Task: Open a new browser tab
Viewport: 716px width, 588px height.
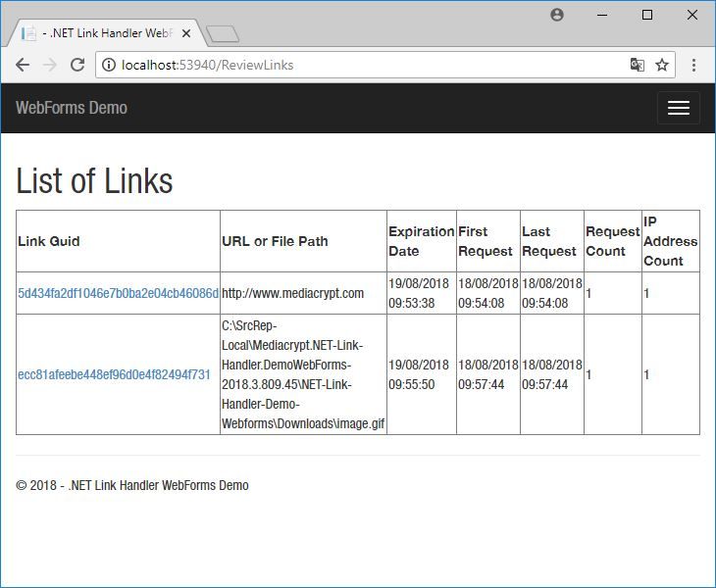Action: 224,34
